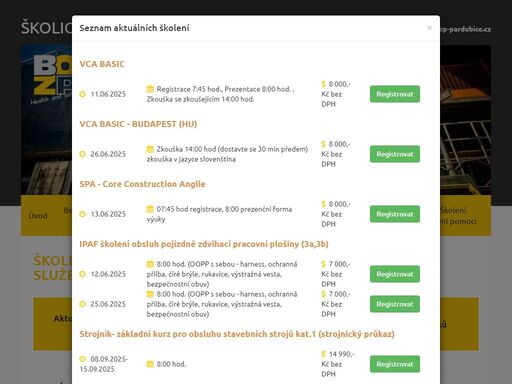
Task: Register for SPA Core Construction Anglie
Action: click(x=395, y=214)
